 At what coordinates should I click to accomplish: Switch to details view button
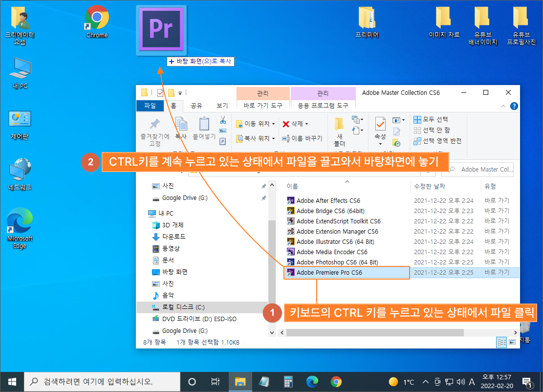click(501, 342)
